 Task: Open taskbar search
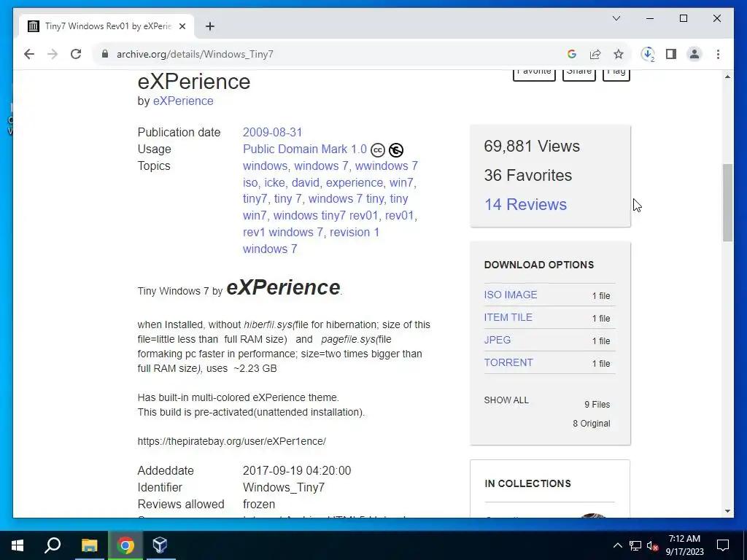click(x=53, y=545)
